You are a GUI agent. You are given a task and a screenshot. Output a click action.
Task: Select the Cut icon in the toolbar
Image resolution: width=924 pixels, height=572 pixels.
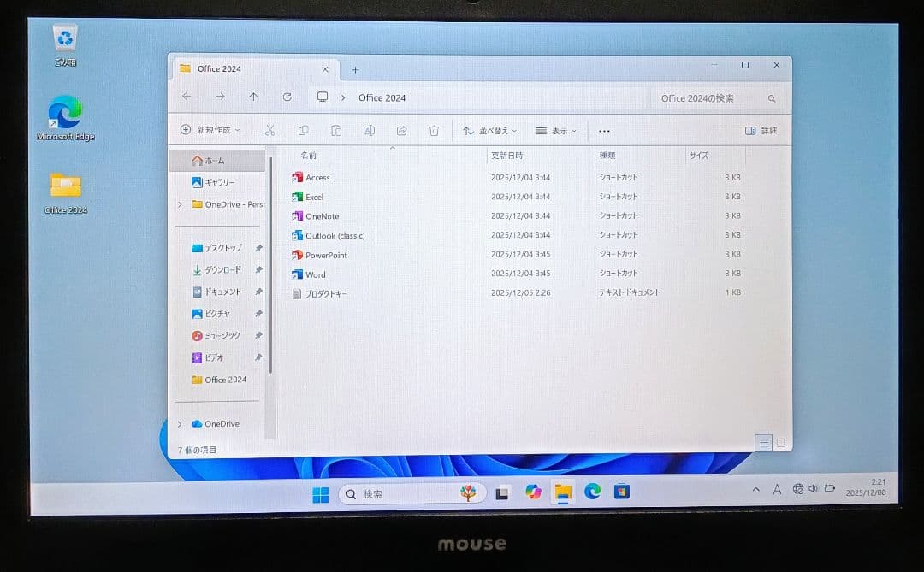(x=270, y=130)
